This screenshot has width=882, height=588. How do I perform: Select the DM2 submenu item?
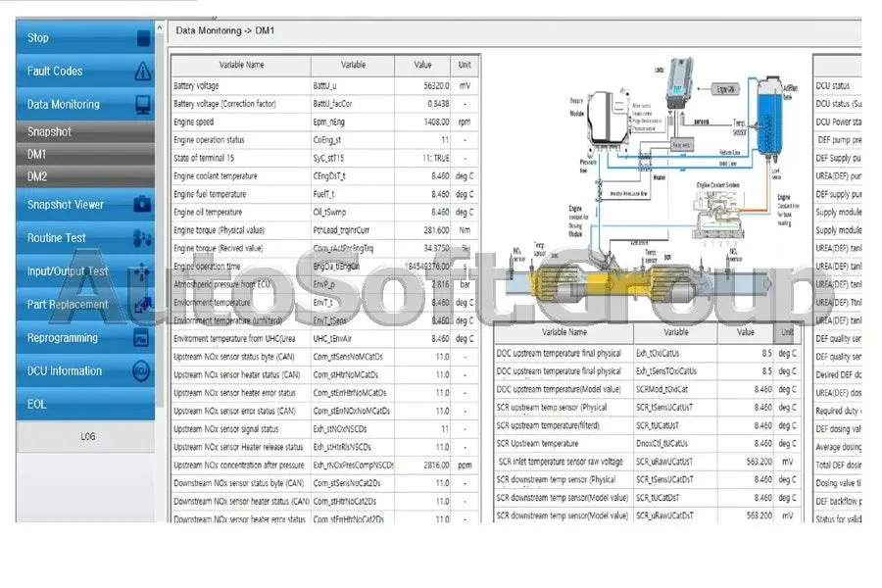[85, 176]
